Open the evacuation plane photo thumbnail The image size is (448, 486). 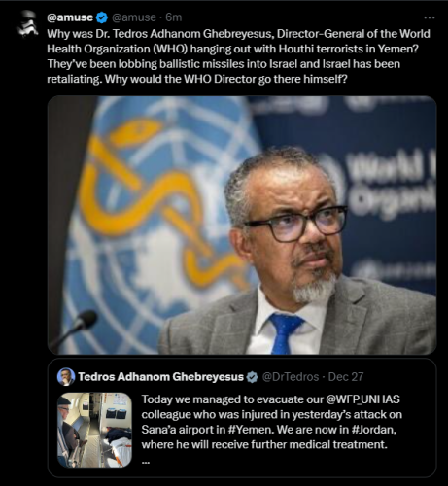(x=94, y=430)
